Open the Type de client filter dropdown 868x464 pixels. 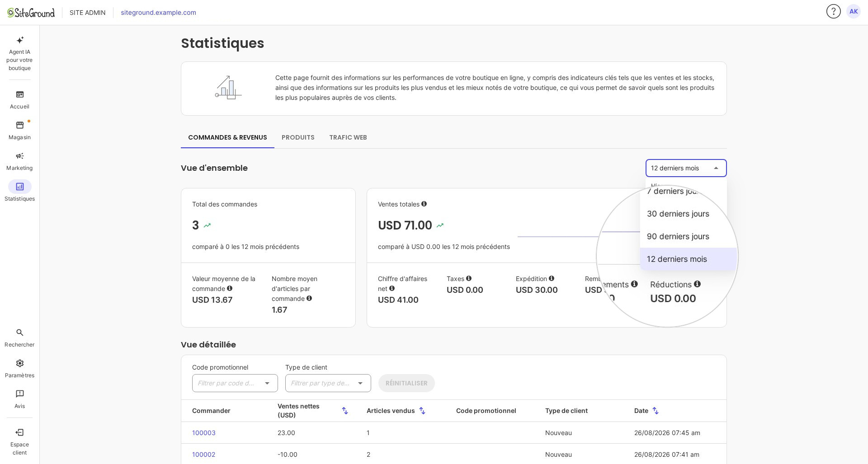coord(328,383)
